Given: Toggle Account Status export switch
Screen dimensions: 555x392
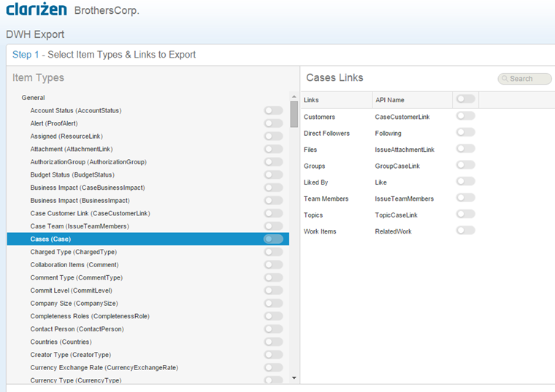Looking at the screenshot, I should tap(273, 111).
